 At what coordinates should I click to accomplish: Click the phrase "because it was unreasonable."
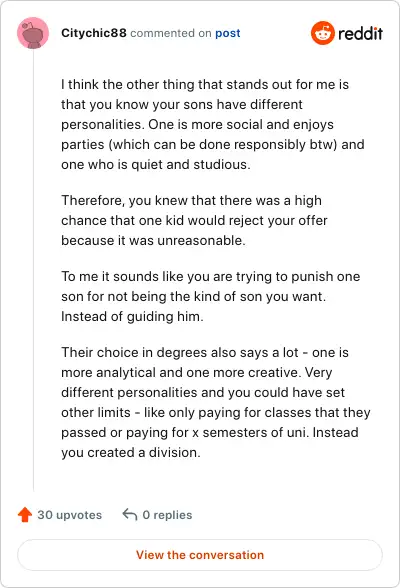pos(153,240)
